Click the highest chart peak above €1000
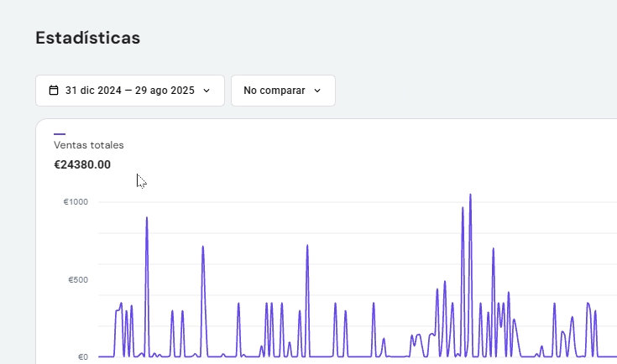617x364 pixels. click(x=470, y=195)
